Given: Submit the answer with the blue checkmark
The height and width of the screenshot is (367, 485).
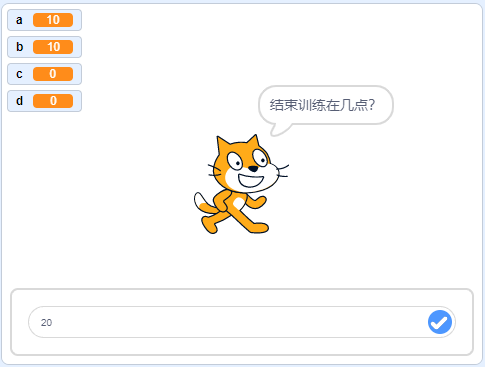Looking at the screenshot, I should 440,322.
